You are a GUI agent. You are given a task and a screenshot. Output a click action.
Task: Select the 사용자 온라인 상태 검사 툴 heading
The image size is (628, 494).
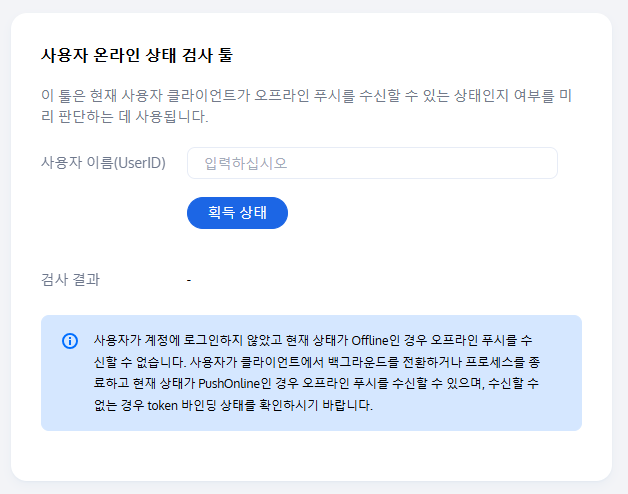coord(137,55)
